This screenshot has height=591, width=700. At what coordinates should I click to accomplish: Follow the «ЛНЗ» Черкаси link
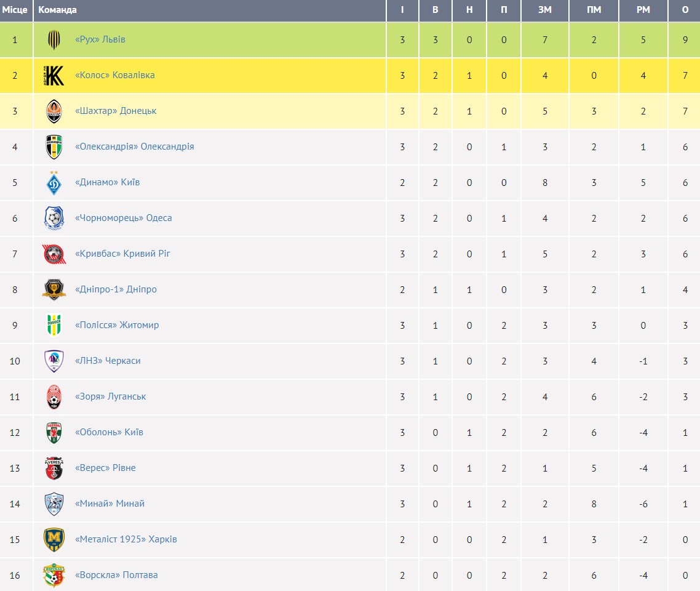pos(108,361)
